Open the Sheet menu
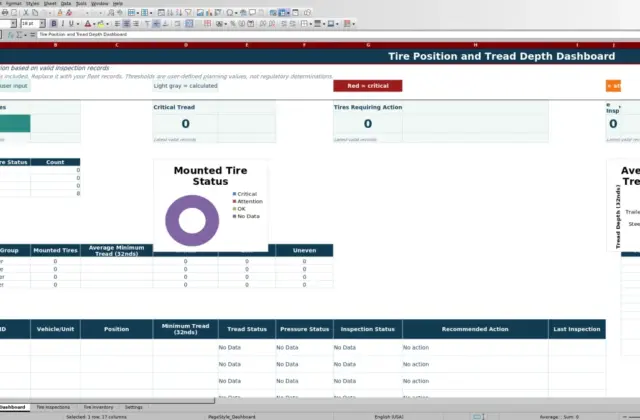 coord(50,3)
